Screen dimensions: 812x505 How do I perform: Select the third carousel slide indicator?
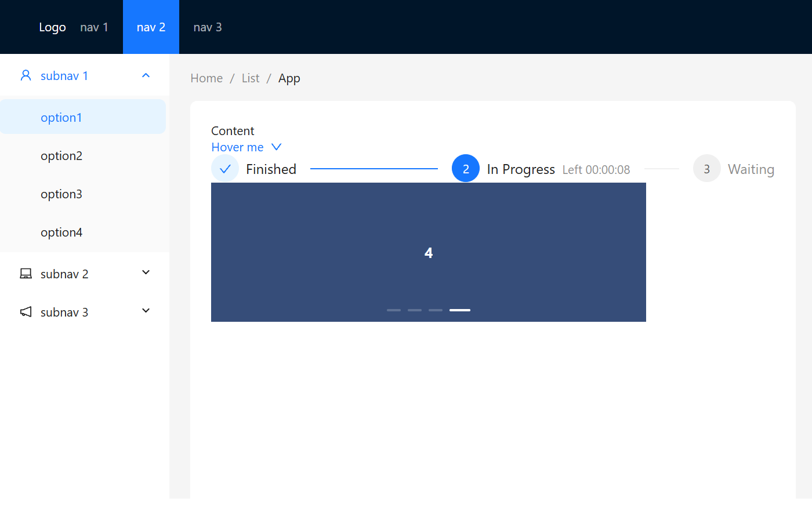click(436, 310)
